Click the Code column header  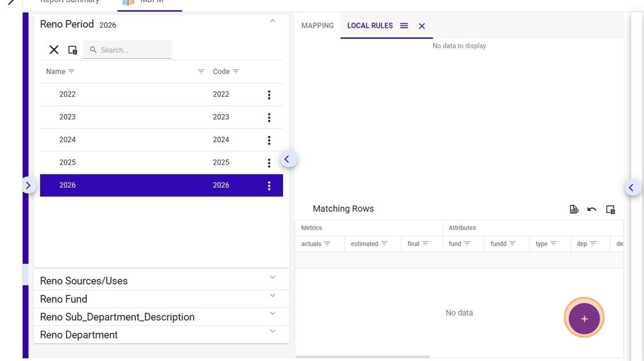221,71
